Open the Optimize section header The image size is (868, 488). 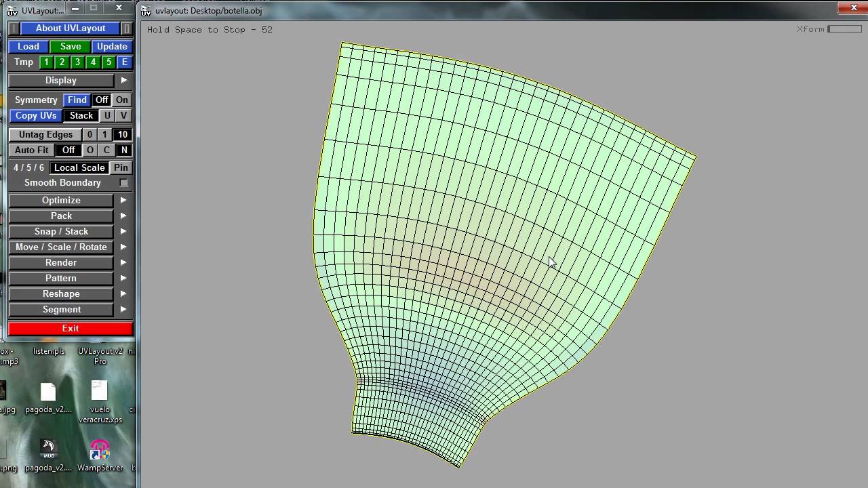click(x=61, y=200)
